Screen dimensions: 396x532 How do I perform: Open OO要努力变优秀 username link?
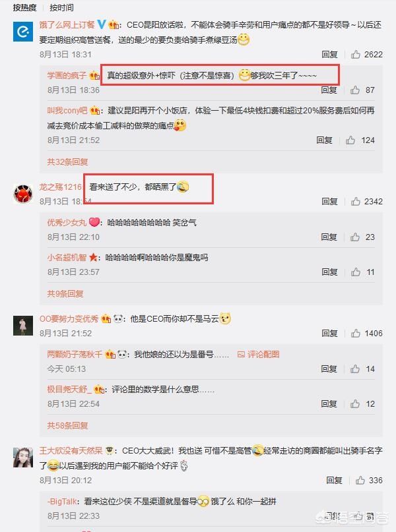click(x=69, y=319)
